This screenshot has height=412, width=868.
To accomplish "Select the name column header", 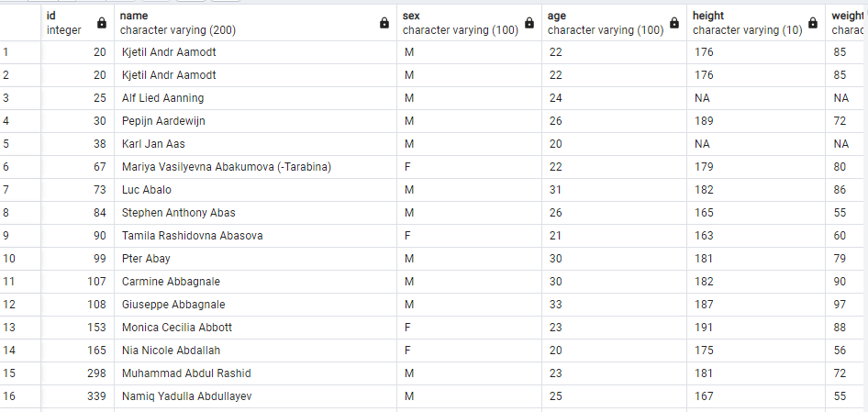I will pos(239,23).
